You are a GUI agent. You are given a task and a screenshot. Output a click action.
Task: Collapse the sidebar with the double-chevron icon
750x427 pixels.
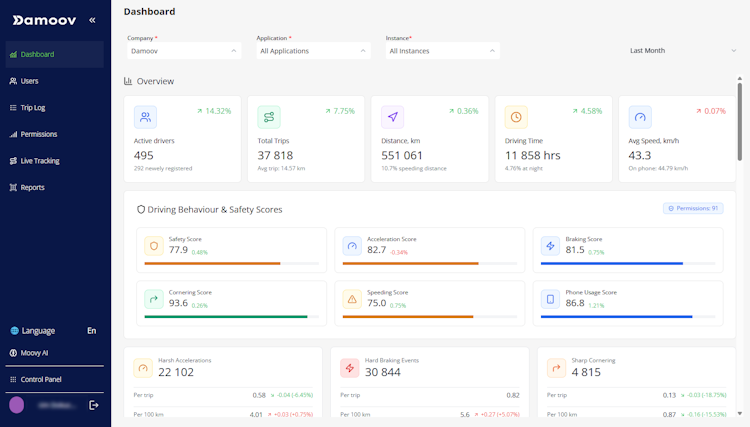pos(92,20)
